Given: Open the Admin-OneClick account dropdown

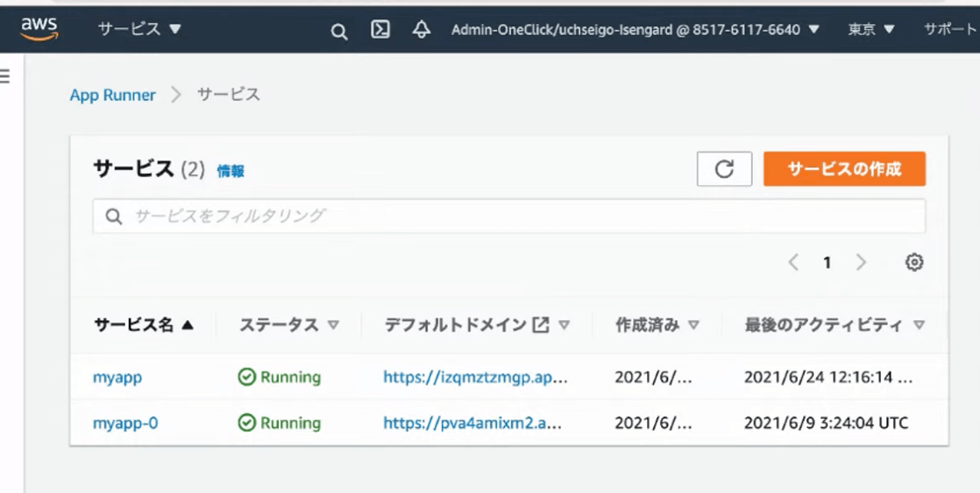Looking at the screenshot, I should pyautogui.click(x=635, y=30).
